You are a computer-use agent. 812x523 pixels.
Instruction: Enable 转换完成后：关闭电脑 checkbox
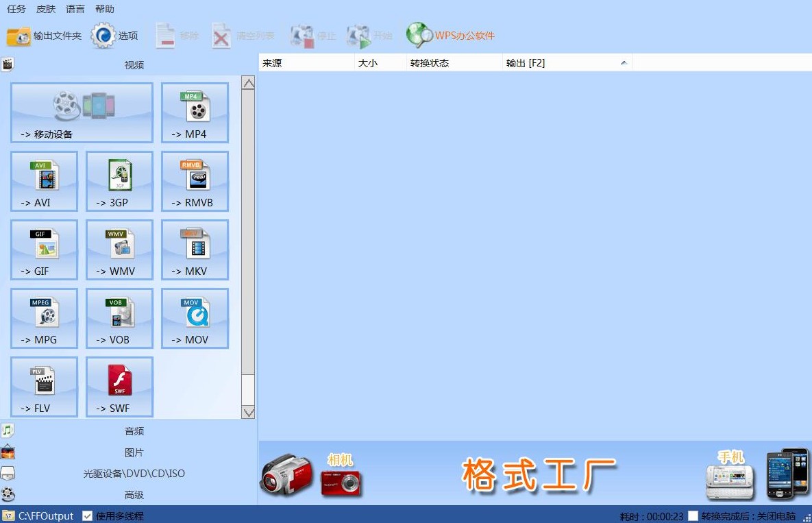[x=693, y=515]
